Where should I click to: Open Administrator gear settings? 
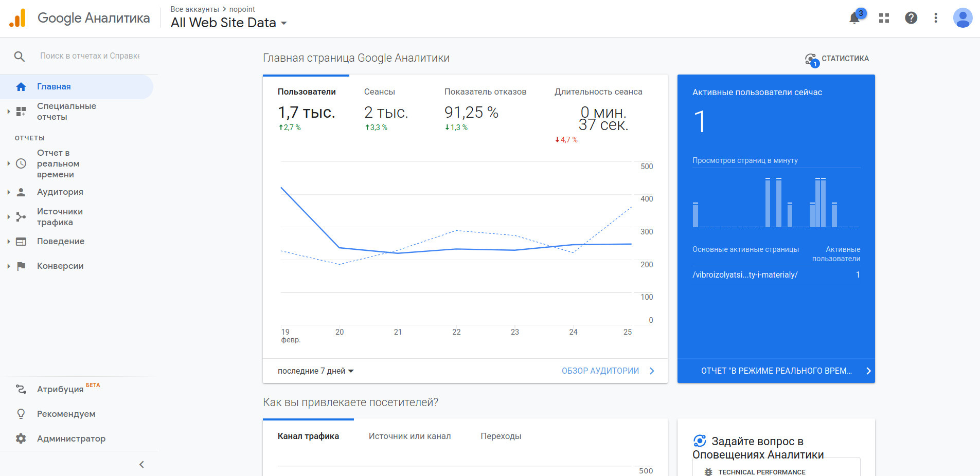click(x=21, y=438)
